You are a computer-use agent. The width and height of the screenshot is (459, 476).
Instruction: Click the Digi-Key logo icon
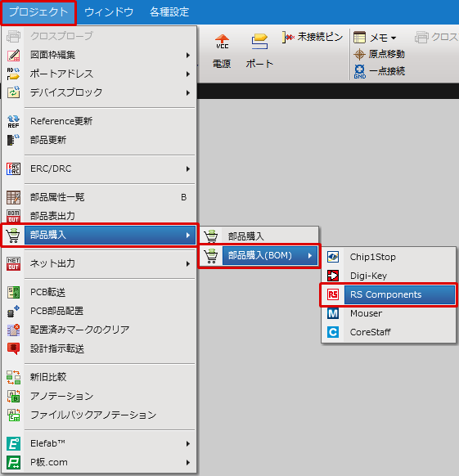[x=333, y=276]
